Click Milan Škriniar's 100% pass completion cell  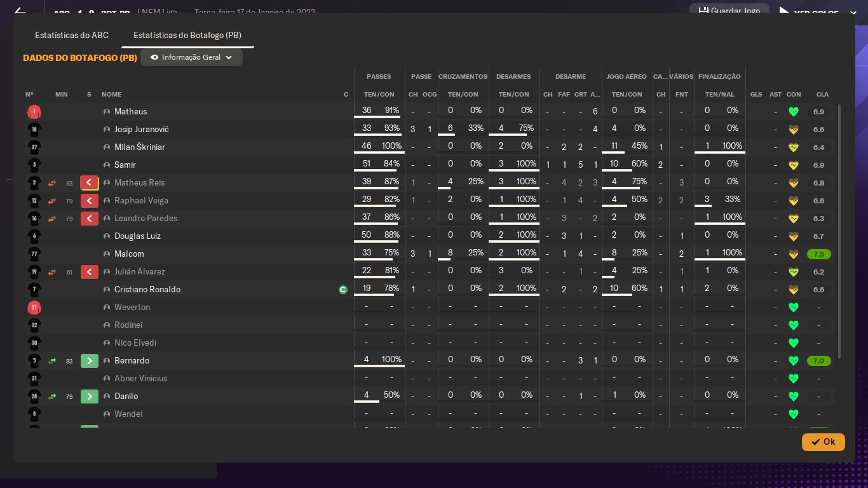click(391, 147)
